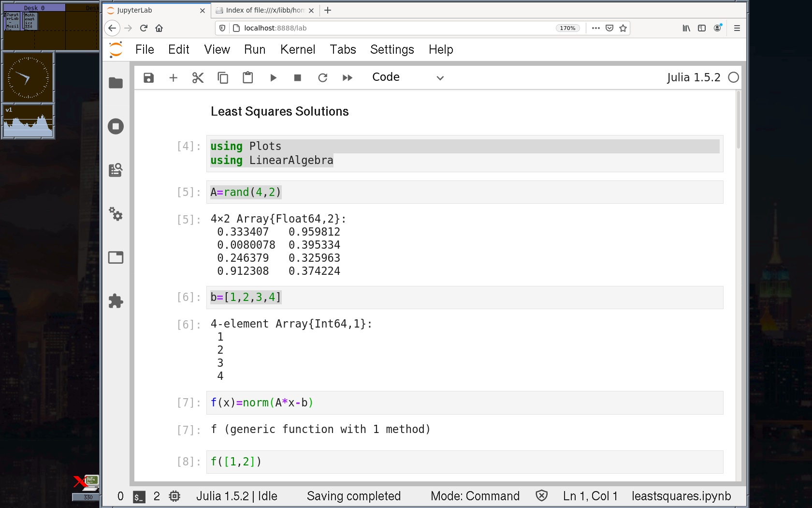Toggle the Julia kernel status circle indicator

(x=733, y=77)
